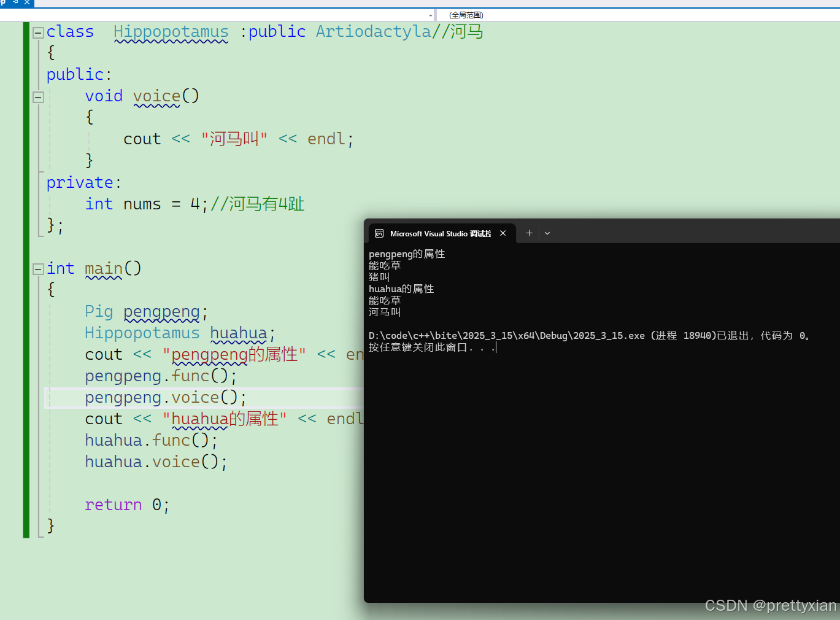Click console prompt 按任意键关闭此窗口
Viewport: 840px width, 620px height.
coord(431,347)
